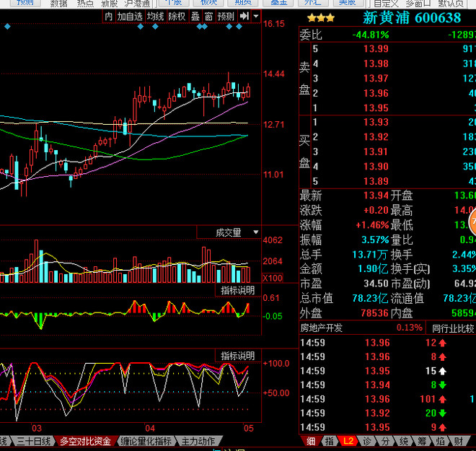
Task: Select the 细 detail tab
Action: point(311,441)
